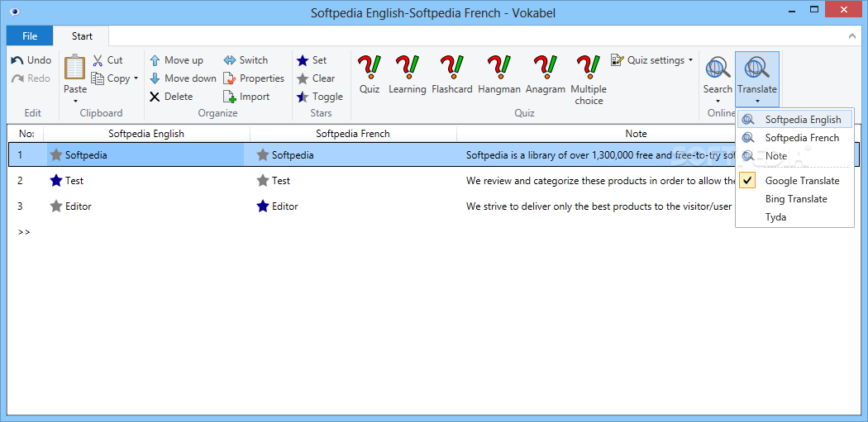Select the note 'Softpedia is a library'
Viewport: 868px width, 422px height.
[x=602, y=155]
